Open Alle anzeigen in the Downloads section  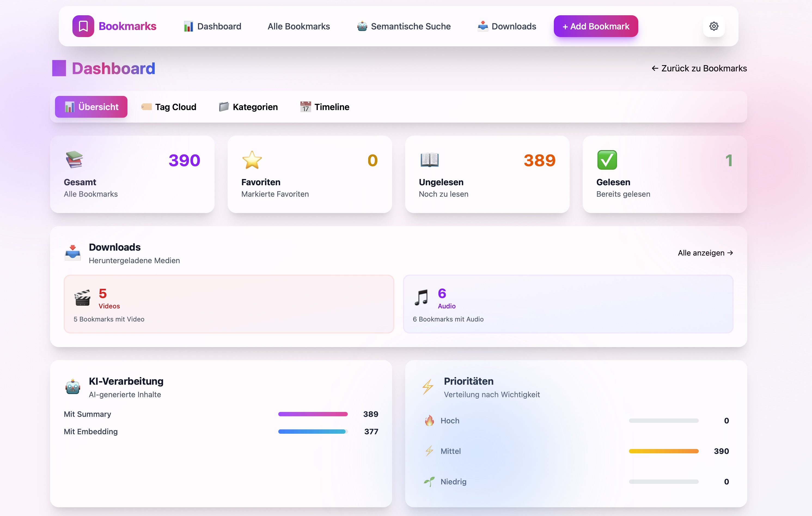pyautogui.click(x=706, y=253)
